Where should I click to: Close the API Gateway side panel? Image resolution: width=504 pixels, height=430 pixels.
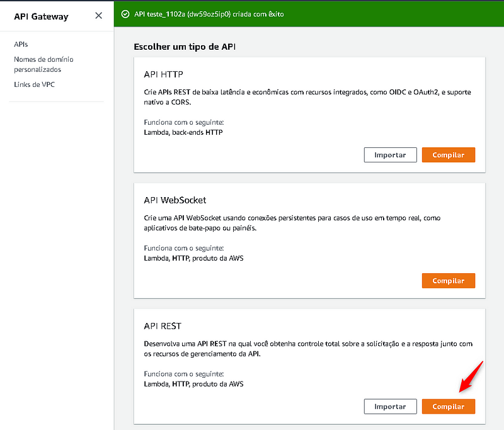click(99, 15)
